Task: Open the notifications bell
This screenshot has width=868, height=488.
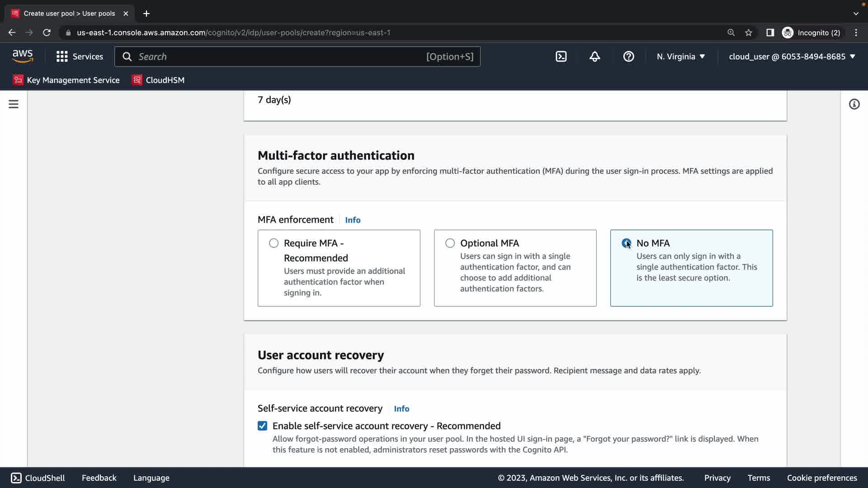Action: pos(594,56)
